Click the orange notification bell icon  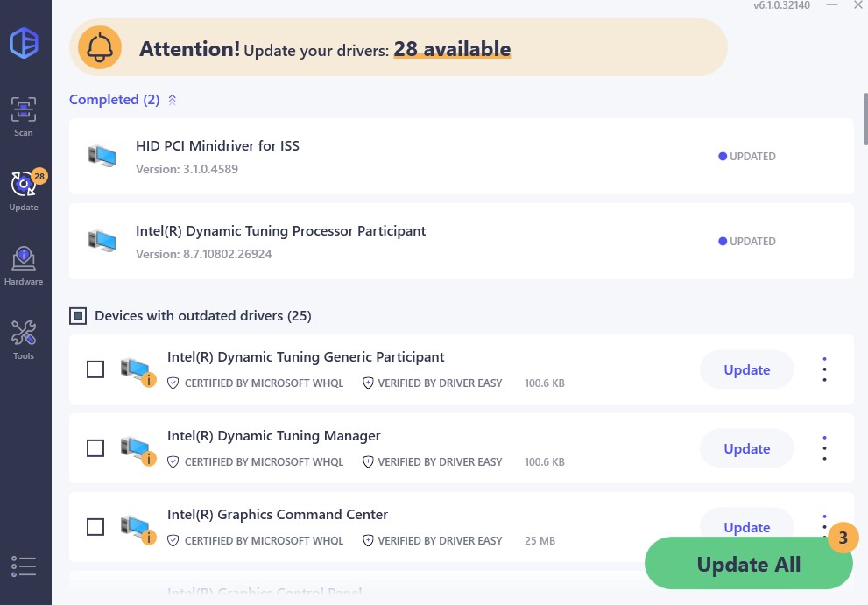(100, 48)
